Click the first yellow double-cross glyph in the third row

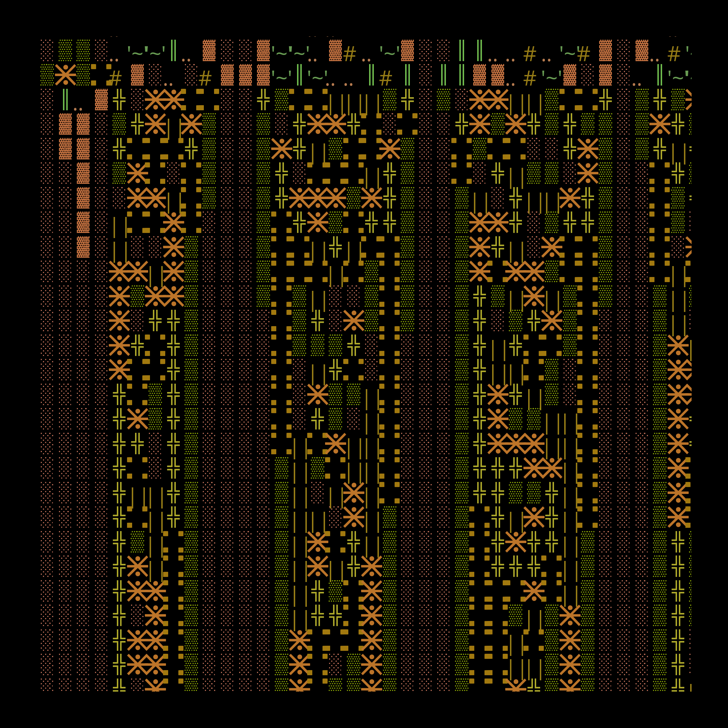pyautogui.click(x=119, y=99)
